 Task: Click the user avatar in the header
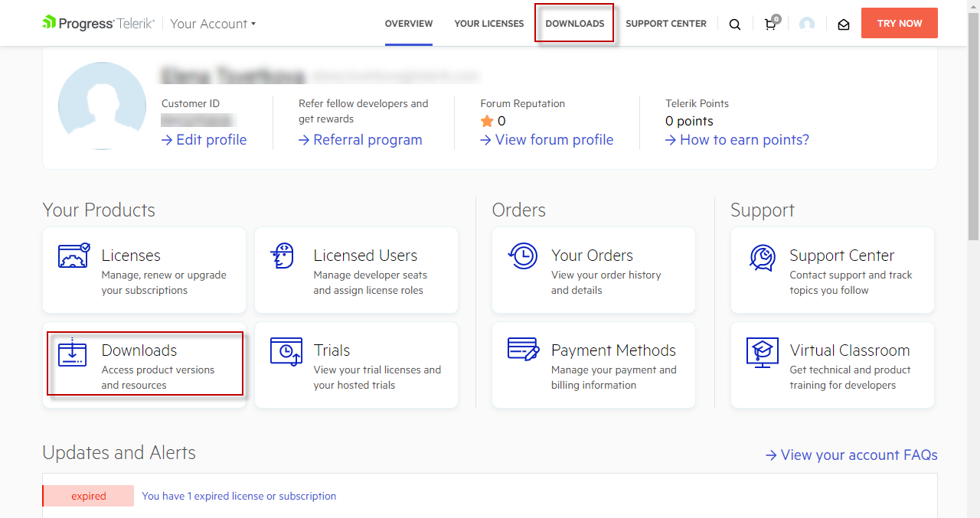point(807,24)
